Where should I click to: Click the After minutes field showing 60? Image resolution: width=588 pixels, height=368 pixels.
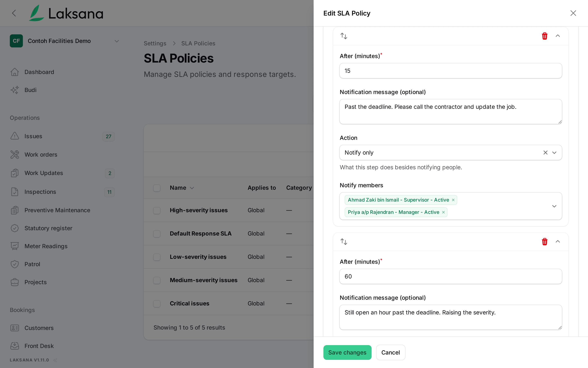(x=450, y=276)
